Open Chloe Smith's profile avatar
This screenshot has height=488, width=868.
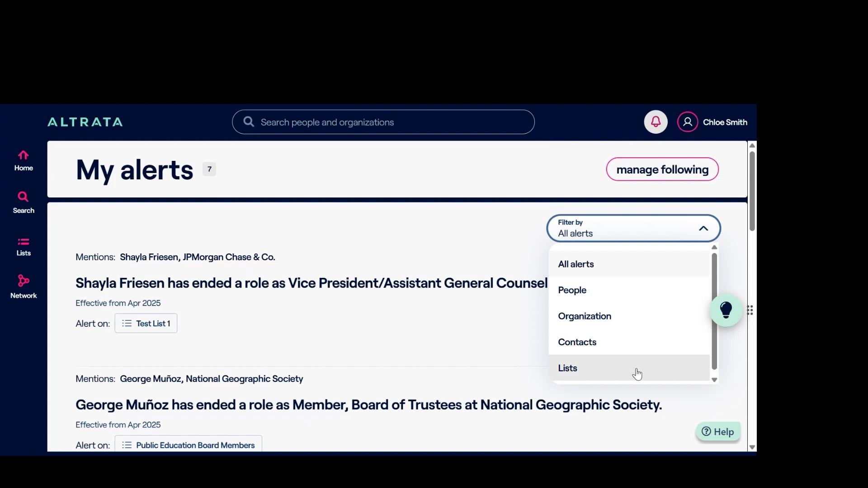(687, 122)
